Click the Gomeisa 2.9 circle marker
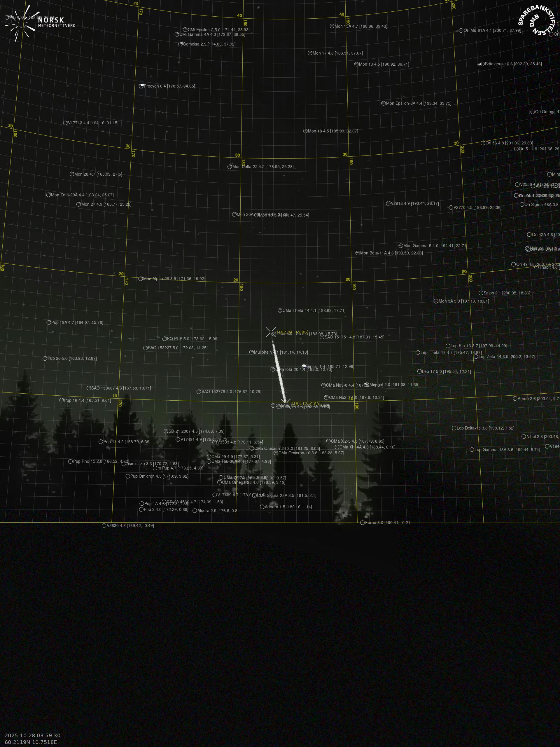 [x=180, y=44]
